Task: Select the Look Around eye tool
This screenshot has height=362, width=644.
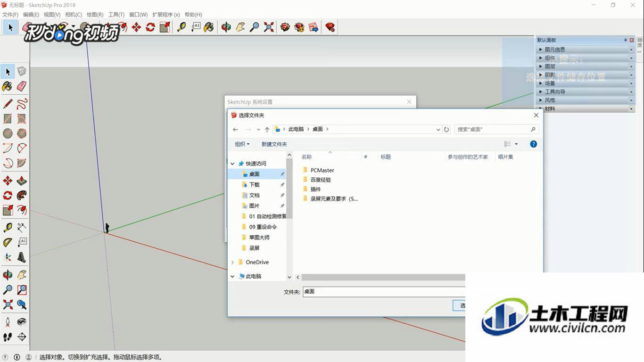Action: click(22, 322)
